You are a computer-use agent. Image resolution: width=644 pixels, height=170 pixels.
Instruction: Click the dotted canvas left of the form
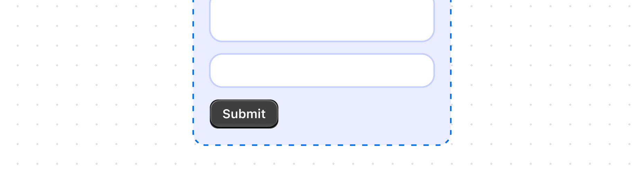click(x=97, y=76)
